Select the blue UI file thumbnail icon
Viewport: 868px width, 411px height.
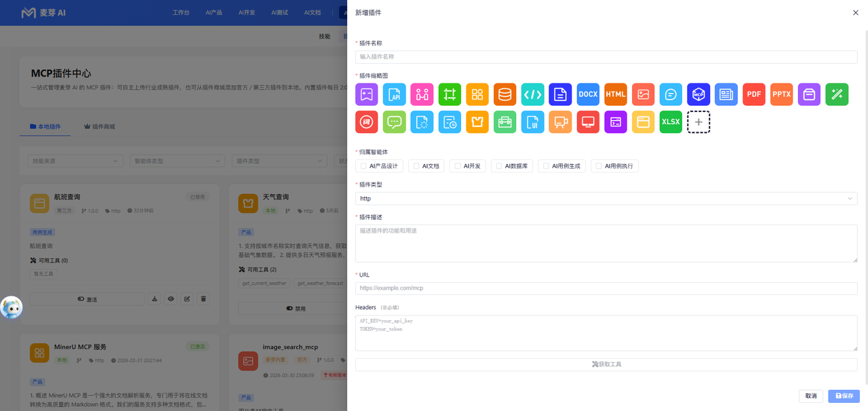(532, 122)
